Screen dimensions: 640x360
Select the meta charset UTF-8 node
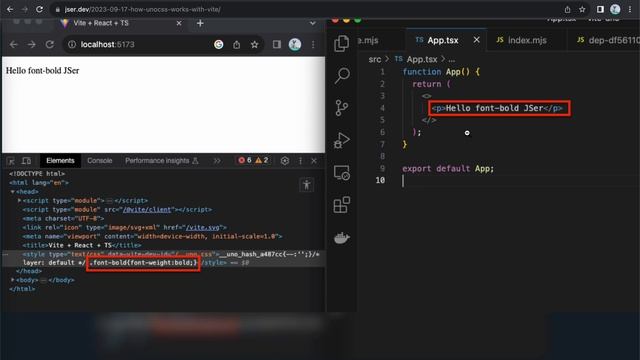pos(63,218)
